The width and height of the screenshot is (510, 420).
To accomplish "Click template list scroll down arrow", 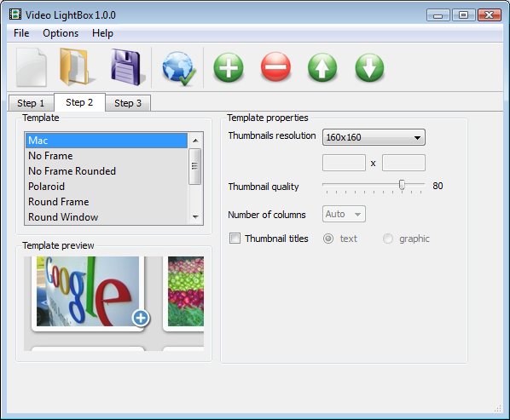I will click(195, 216).
